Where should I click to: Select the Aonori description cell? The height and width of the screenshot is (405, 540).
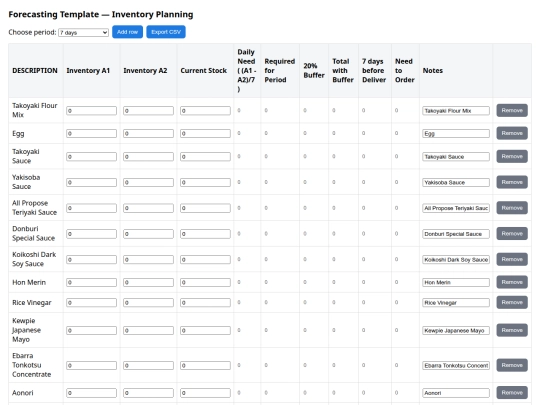point(36,393)
